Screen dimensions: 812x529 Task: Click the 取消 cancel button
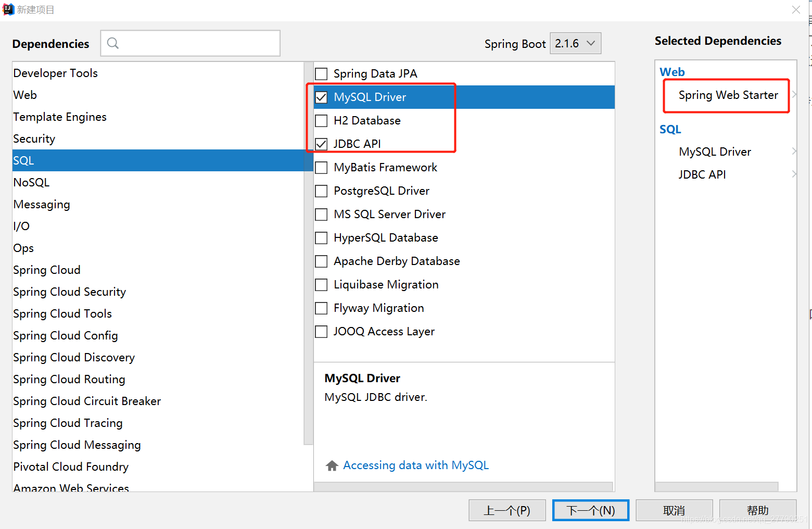(674, 510)
